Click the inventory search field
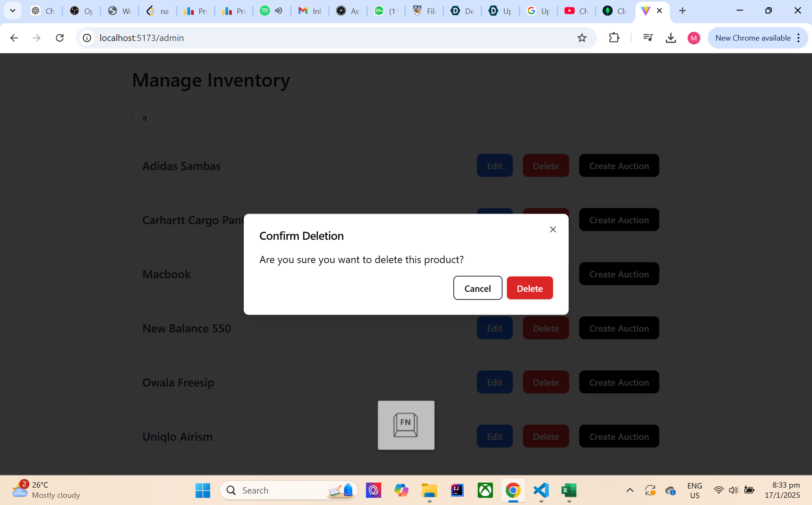812x505 pixels. pyautogui.click(x=294, y=117)
